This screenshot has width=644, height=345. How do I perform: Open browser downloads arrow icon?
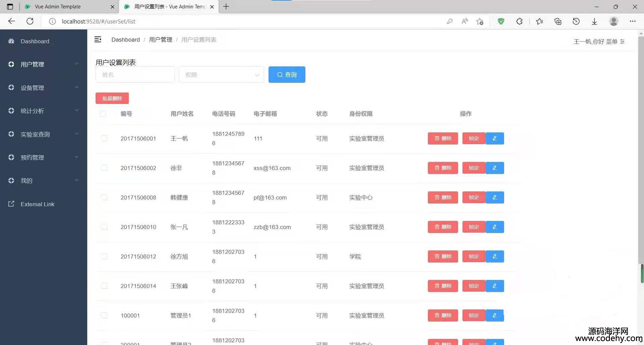coord(594,21)
